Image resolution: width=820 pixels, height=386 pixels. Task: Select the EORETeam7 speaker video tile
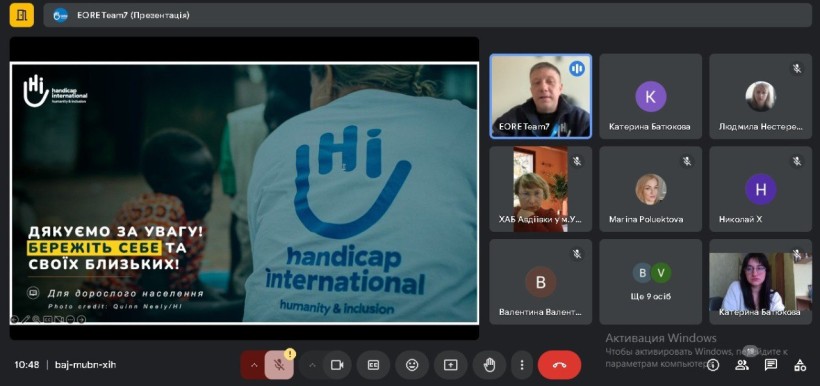pyautogui.click(x=541, y=96)
